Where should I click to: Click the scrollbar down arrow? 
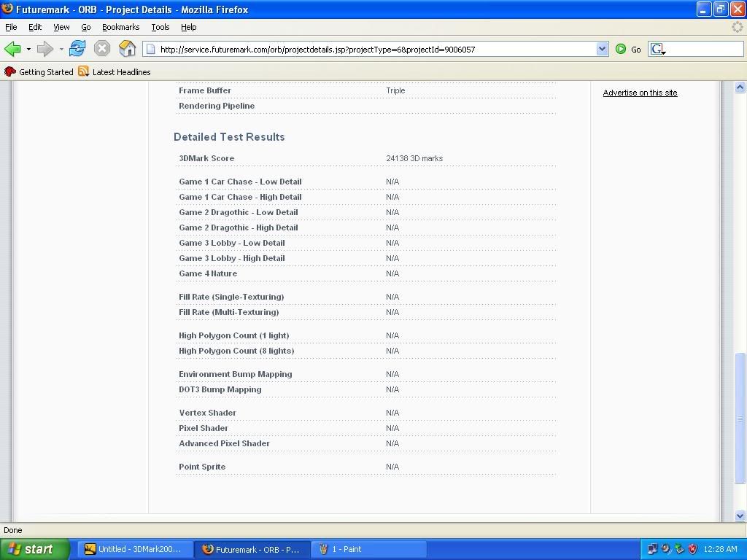740,516
